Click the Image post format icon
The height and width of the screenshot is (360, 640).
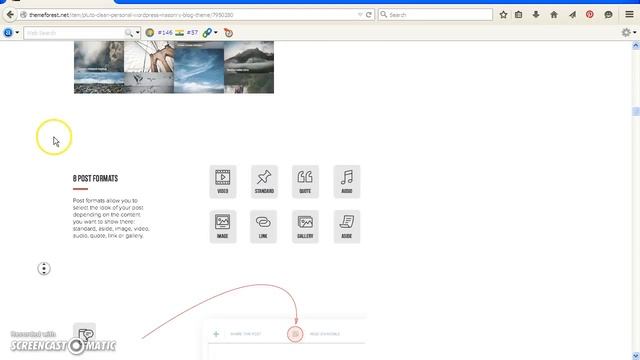pos(223,227)
